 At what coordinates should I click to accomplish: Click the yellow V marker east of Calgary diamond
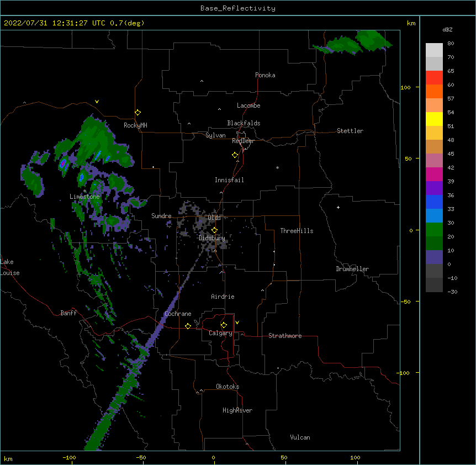pyautogui.click(x=237, y=323)
